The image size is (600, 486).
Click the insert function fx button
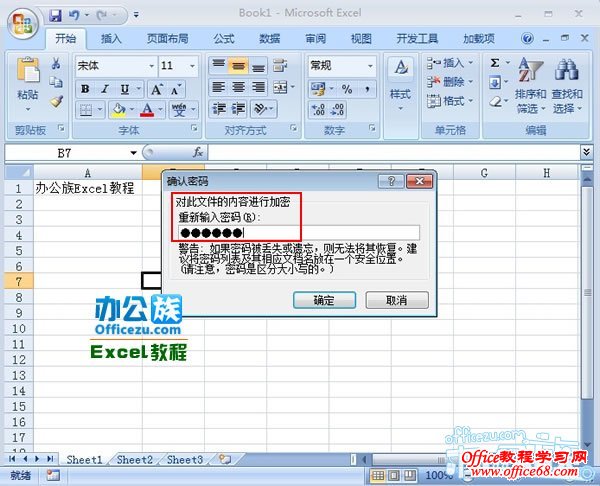coord(197,153)
